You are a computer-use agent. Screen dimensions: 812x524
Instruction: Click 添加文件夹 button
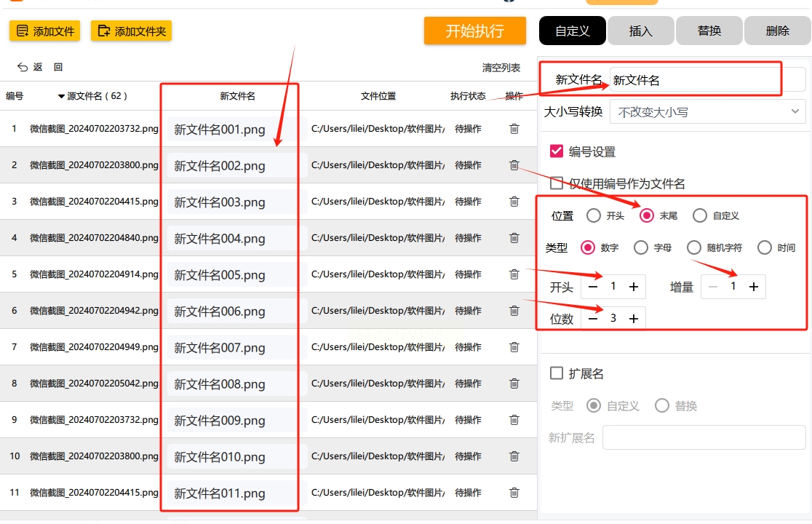click(x=132, y=31)
